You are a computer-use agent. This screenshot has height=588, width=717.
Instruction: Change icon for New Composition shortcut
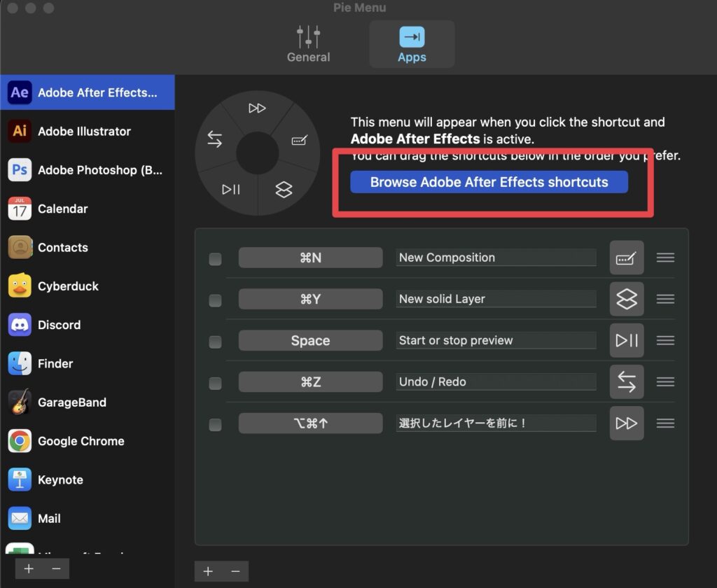(x=627, y=258)
